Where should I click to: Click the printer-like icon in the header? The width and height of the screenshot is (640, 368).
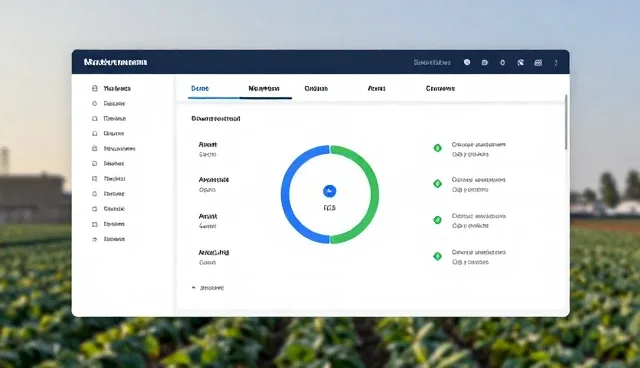coord(538,62)
